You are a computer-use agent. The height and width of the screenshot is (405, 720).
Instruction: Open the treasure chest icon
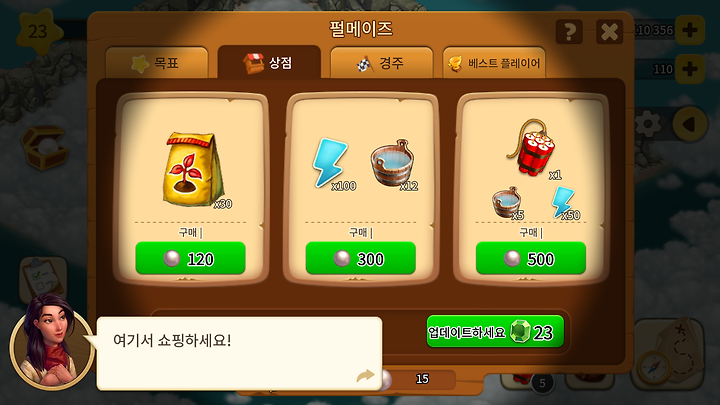tap(44, 148)
